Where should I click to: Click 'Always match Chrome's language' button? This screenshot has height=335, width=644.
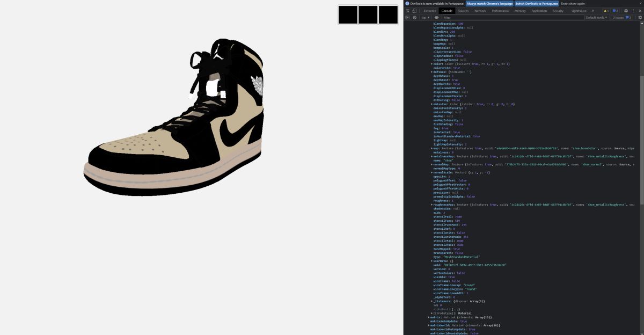489,3
